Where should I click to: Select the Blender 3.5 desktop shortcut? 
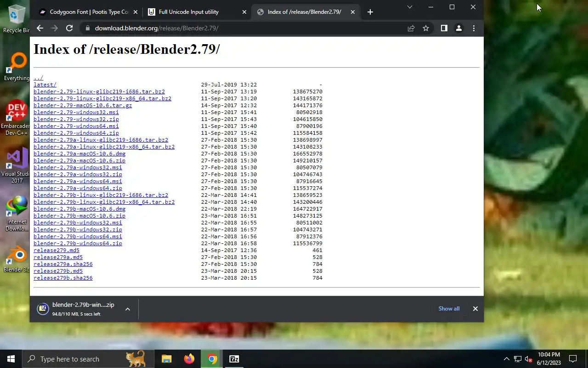click(x=17, y=259)
